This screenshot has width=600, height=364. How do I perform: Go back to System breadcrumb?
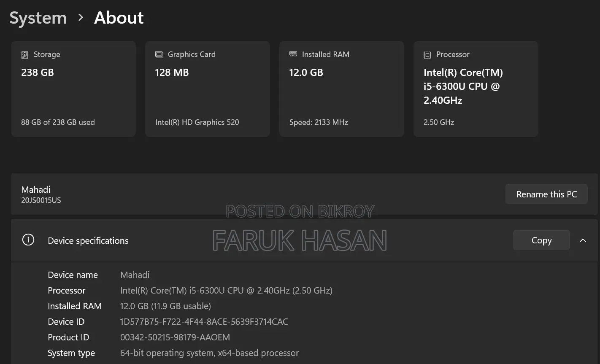tap(38, 18)
